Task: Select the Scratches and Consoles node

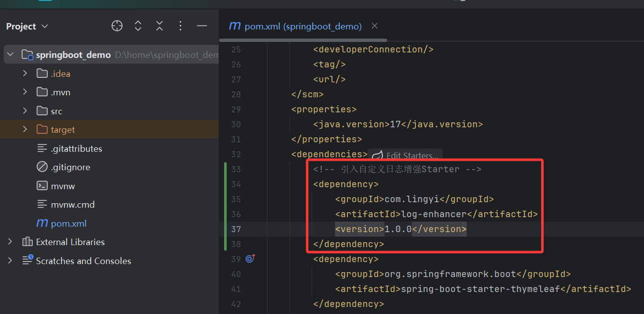Action: tap(77, 261)
